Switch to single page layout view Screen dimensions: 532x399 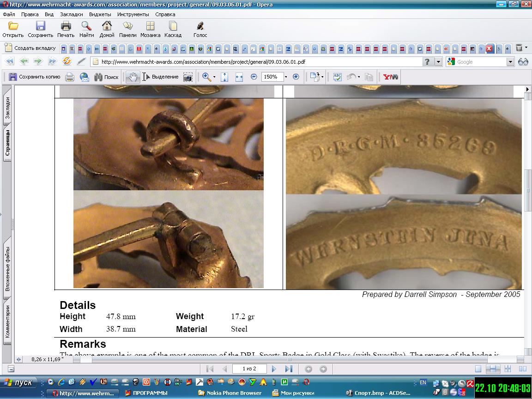[478, 369]
